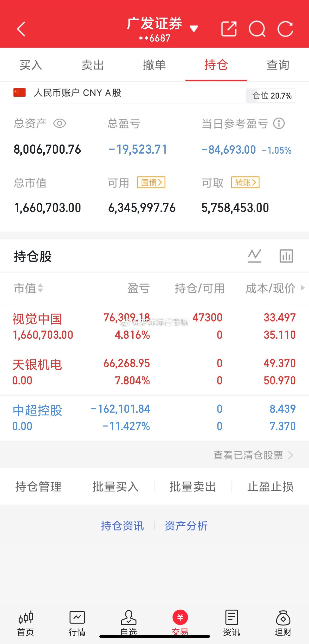Tap the 转账 button
The width and height of the screenshot is (309, 644).
(245, 182)
